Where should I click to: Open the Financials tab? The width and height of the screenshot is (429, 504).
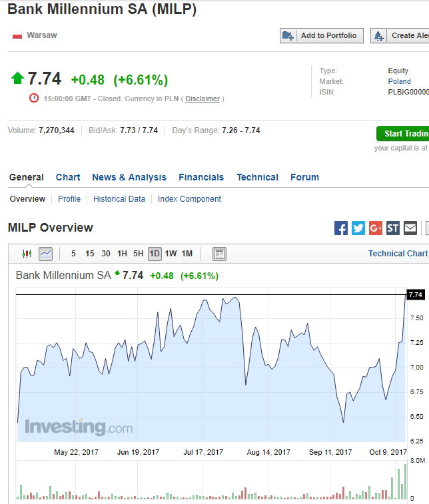point(201,177)
